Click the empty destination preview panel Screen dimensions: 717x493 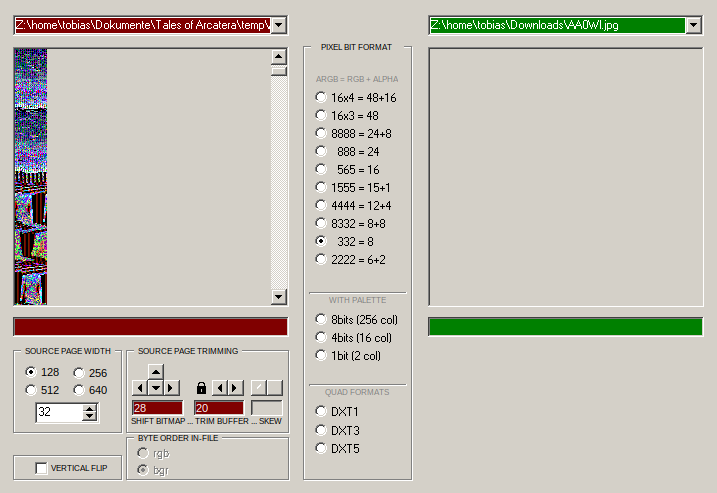coord(566,177)
